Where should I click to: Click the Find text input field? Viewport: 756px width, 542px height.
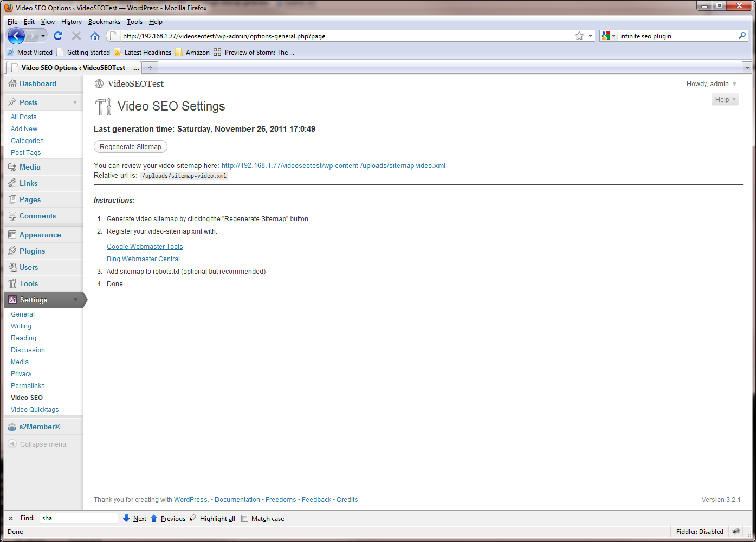coord(79,518)
